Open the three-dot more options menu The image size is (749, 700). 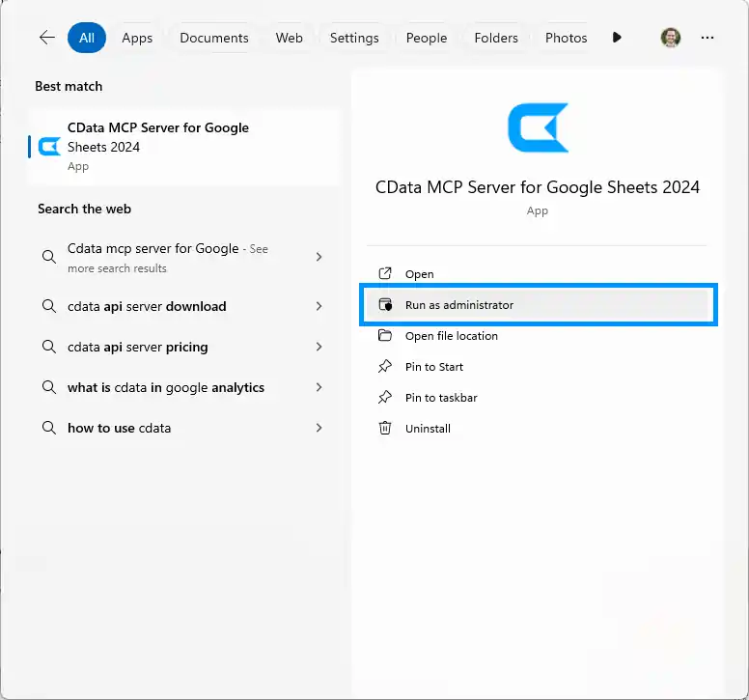707,38
